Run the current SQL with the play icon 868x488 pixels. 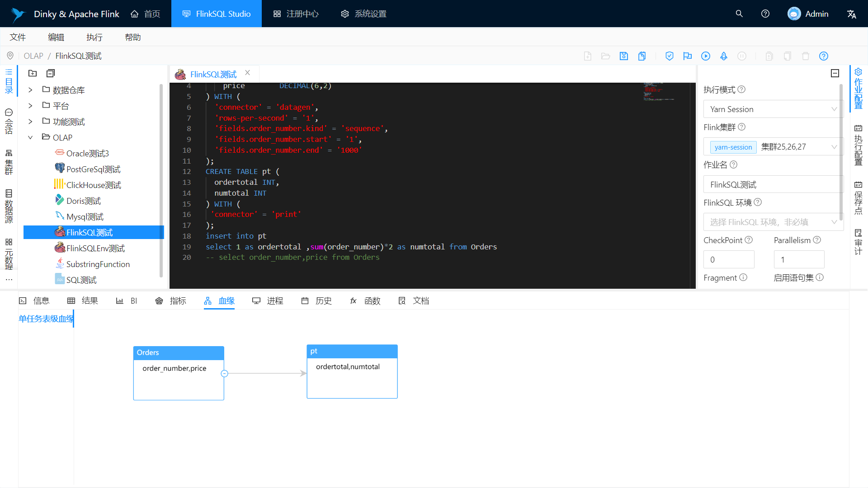pyautogui.click(x=706, y=56)
